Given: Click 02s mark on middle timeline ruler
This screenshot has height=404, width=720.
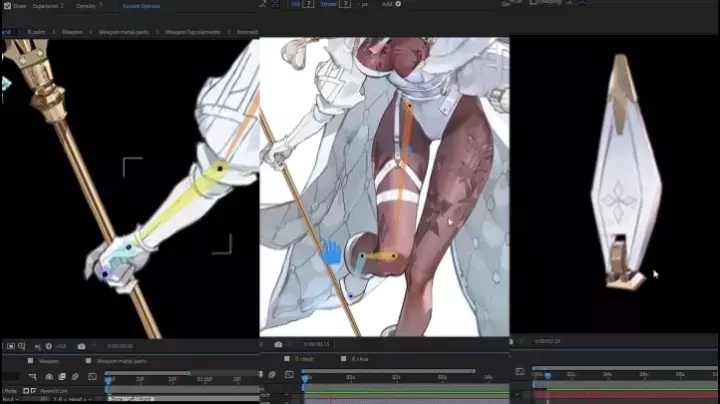Looking at the screenshot, I should pyautogui.click(x=396, y=377).
